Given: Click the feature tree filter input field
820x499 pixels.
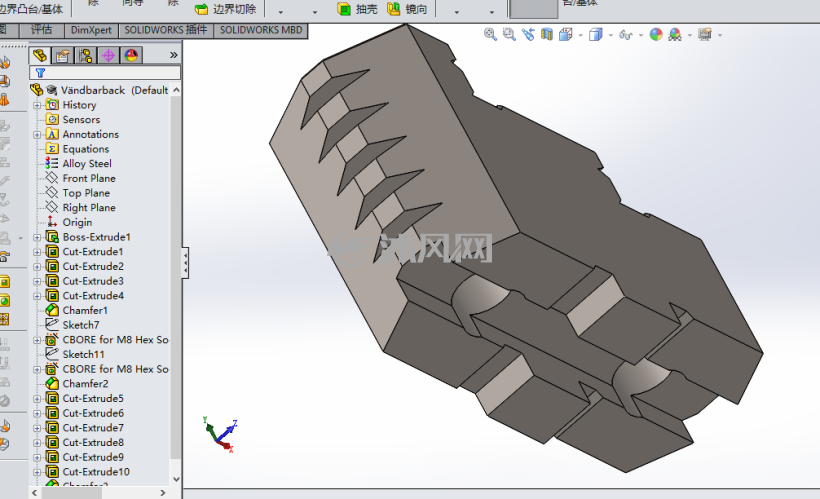Looking at the screenshot, I should 105,73.
